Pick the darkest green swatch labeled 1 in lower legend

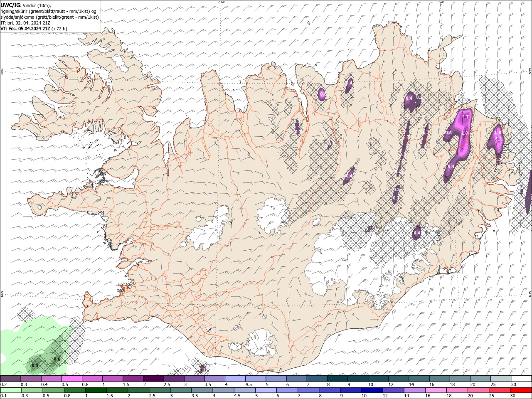[x=96, y=390]
